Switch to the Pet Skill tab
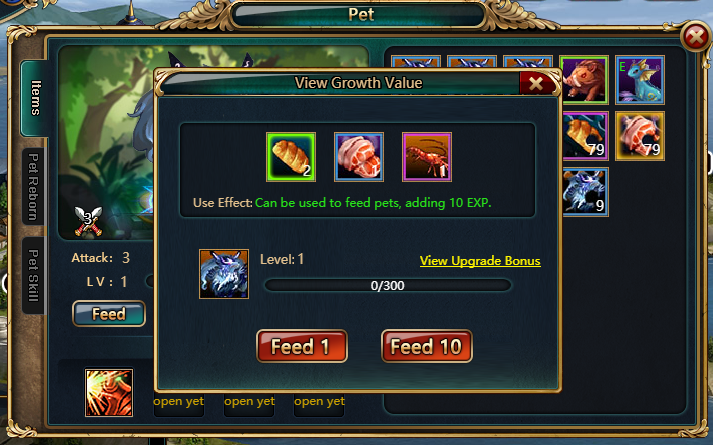Screen dimensions: 713x445 click(33, 275)
